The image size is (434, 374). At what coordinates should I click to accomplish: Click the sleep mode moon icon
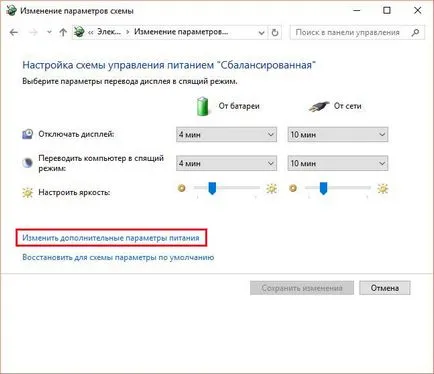[x=27, y=163]
